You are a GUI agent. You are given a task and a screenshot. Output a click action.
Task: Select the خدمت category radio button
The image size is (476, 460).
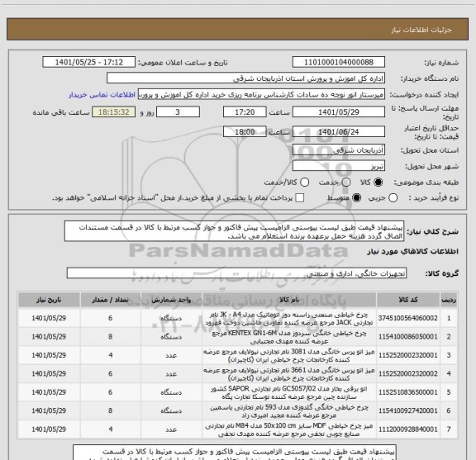coord(346,183)
